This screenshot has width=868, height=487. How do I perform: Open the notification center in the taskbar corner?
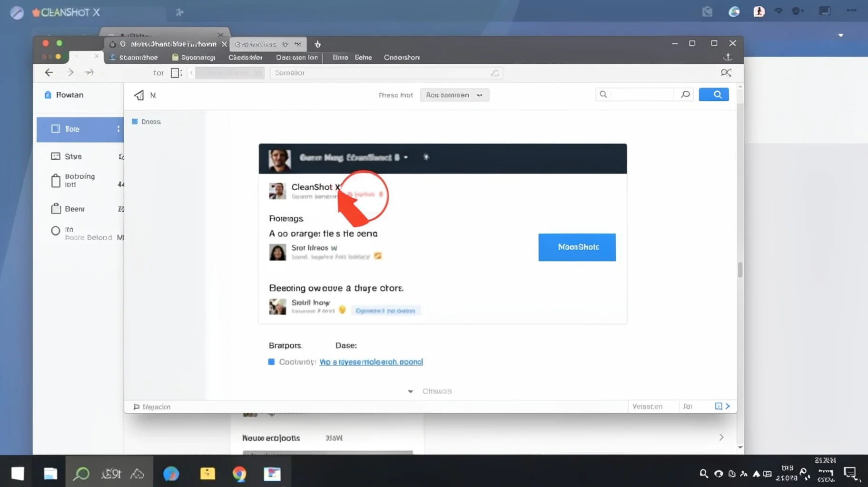(850, 473)
